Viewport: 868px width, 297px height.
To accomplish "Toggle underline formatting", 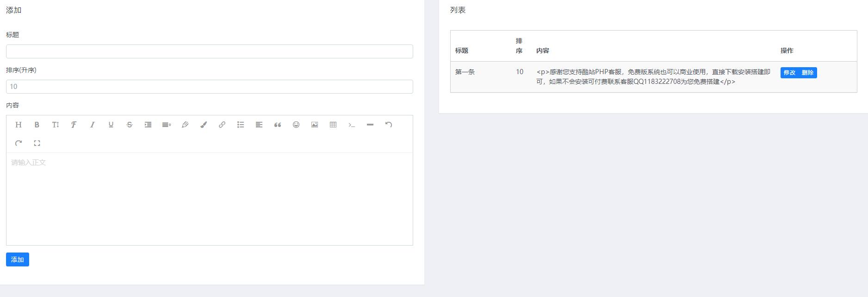I will [x=111, y=125].
